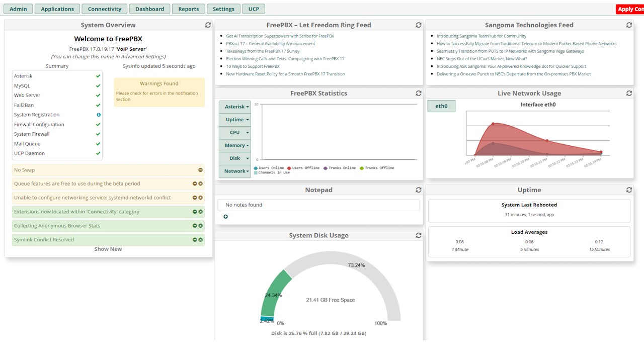Click the System Registration info icon

point(99,115)
